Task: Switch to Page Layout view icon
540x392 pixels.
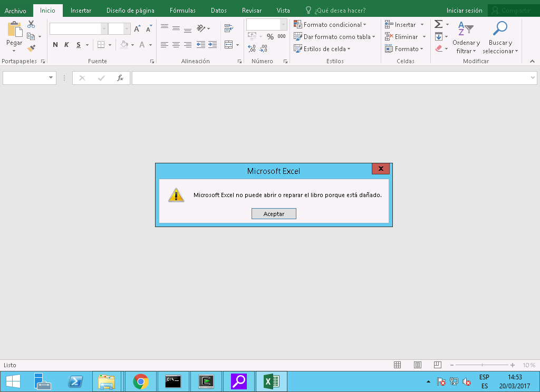Action: 418,365
